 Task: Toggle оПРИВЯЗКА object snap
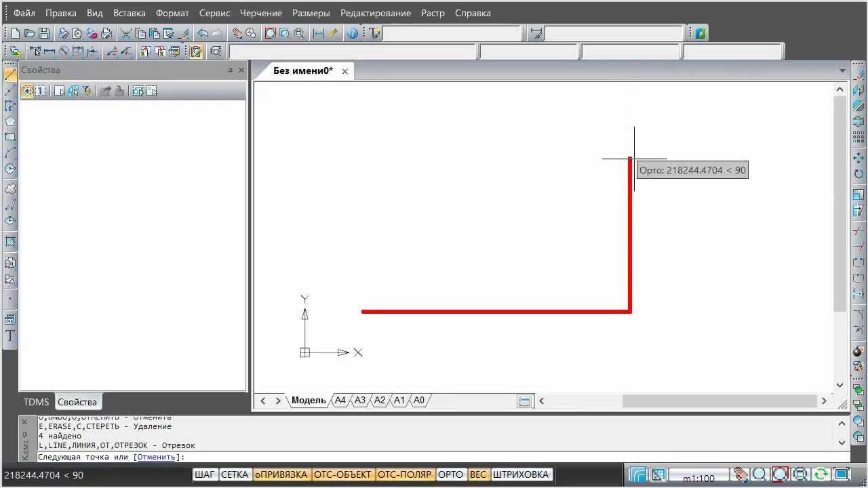pos(281,474)
